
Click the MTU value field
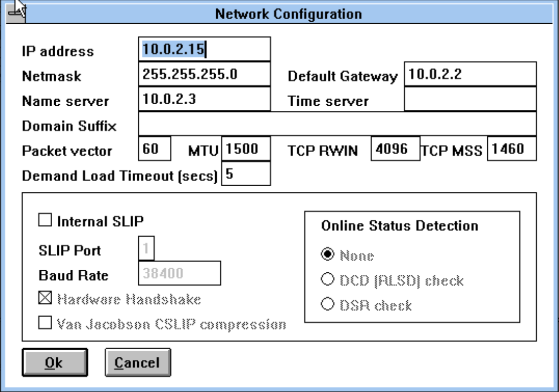tap(246, 148)
